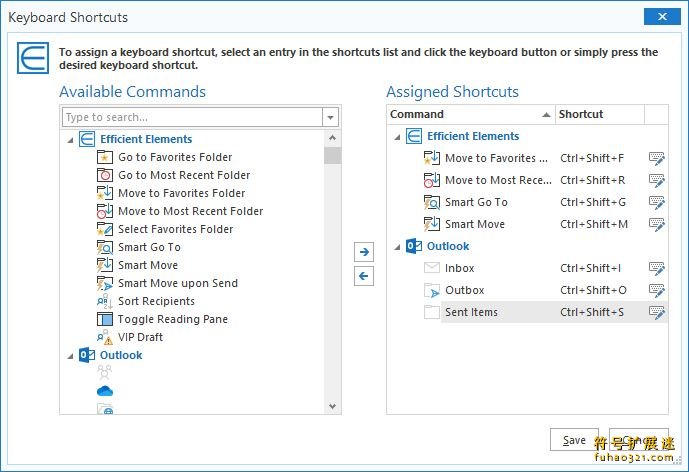The image size is (689, 472).
Task: Click keyboard icon in the Sent Items row
Action: (x=656, y=312)
